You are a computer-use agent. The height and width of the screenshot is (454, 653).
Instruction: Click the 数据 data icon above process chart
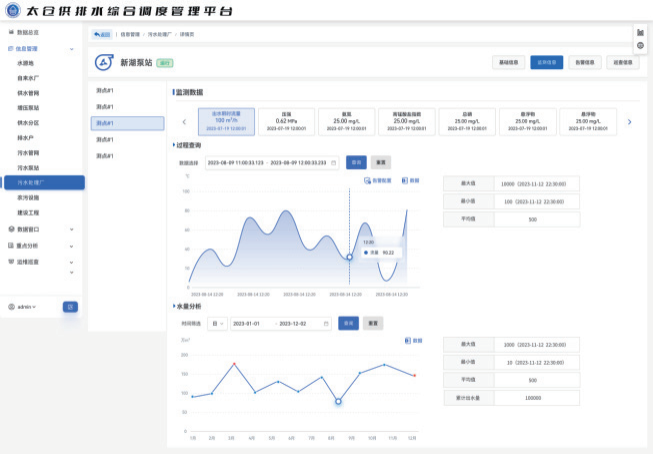pyautogui.click(x=404, y=180)
